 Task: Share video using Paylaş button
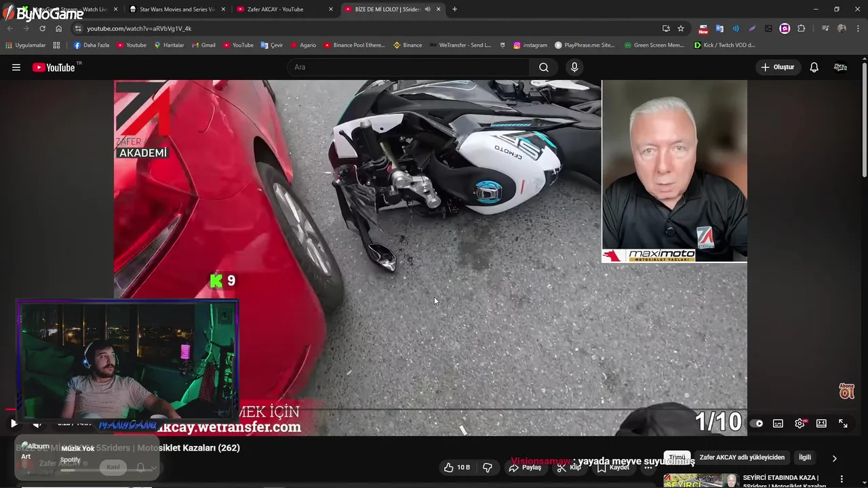click(526, 467)
